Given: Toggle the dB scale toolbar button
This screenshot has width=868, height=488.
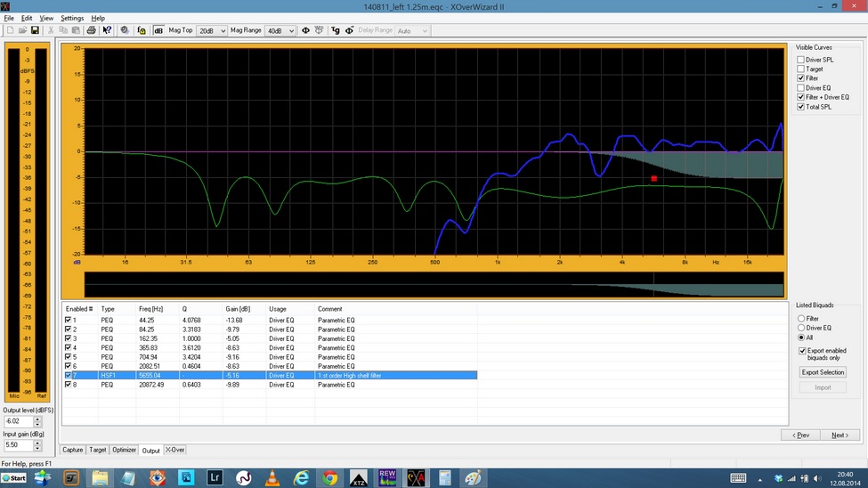Looking at the screenshot, I should tap(158, 30).
